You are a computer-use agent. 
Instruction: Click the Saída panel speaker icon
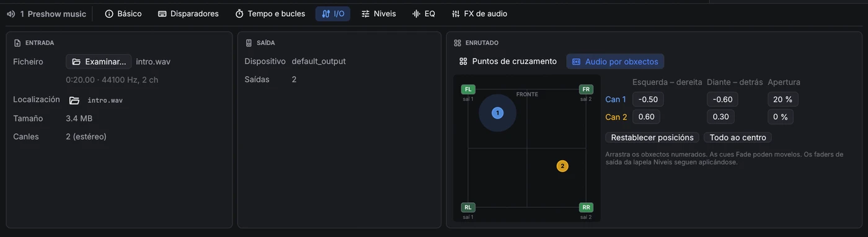249,43
